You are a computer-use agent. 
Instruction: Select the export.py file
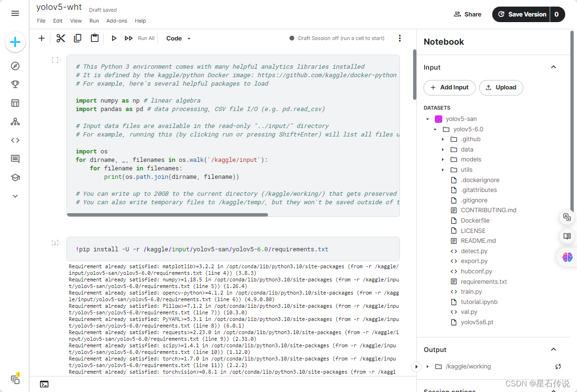(x=474, y=261)
